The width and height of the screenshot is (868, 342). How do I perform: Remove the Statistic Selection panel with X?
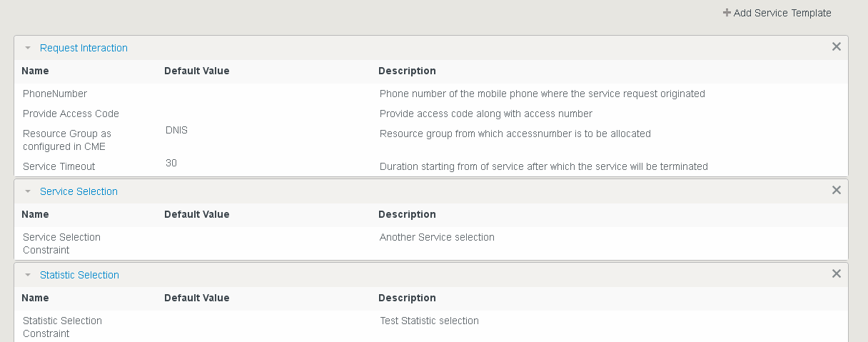[837, 273]
